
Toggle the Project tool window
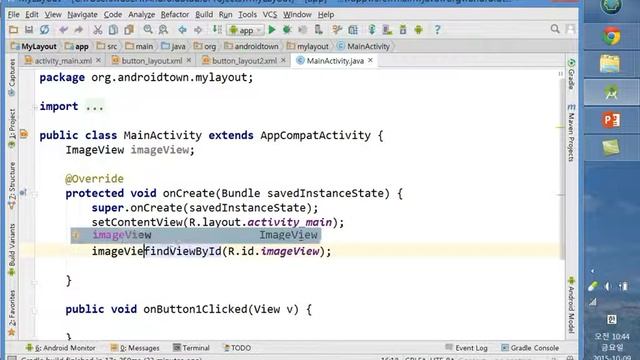coord(12,129)
